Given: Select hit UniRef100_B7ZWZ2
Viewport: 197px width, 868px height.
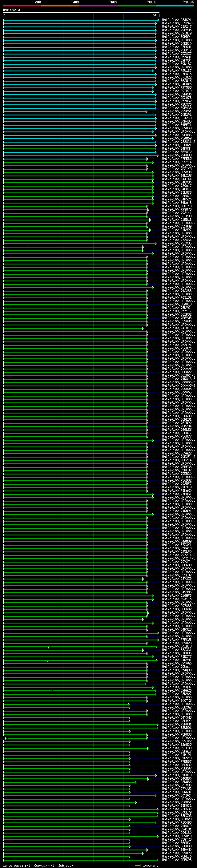Looking at the screenshot, I should (176, 78).
